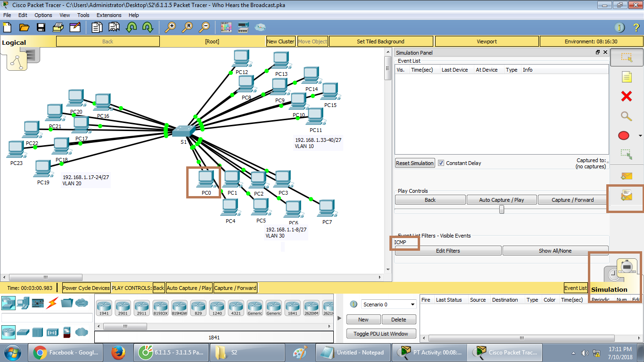Uncheck the Constant Delay checkbox
This screenshot has height=362, width=644.
pyautogui.click(x=441, y=163)
